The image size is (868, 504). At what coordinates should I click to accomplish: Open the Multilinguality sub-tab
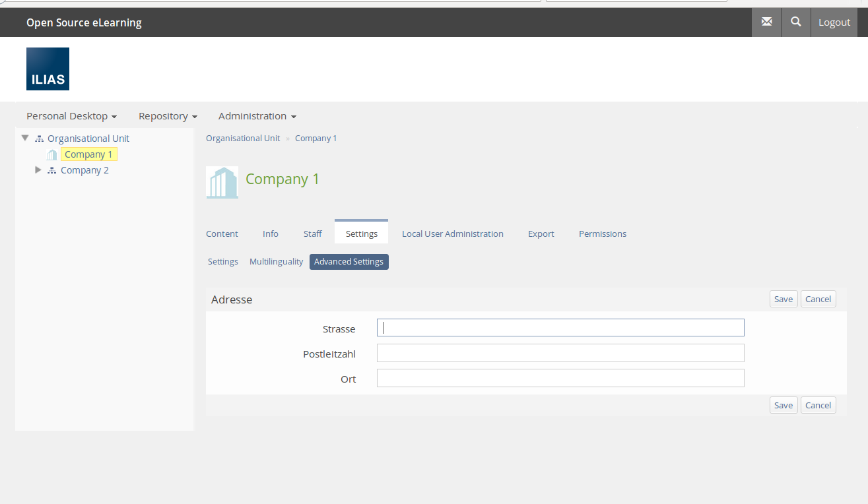[276, 262]
